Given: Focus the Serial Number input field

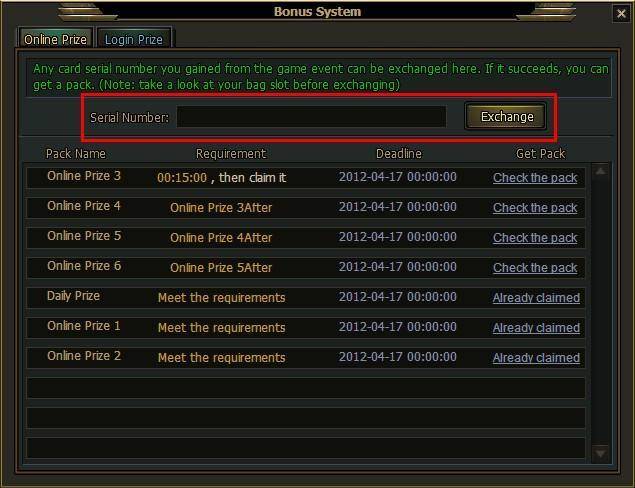Looking at the screenshot, I should tap(311, 117).
